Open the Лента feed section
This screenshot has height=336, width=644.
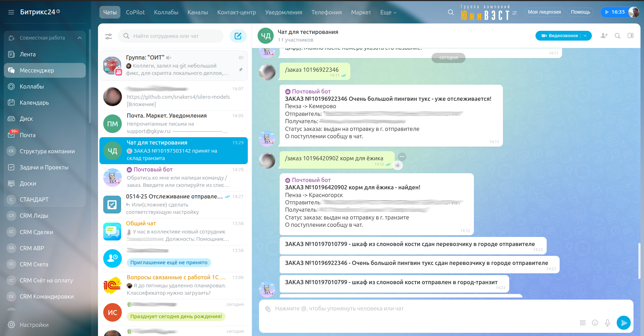(45, 54)
